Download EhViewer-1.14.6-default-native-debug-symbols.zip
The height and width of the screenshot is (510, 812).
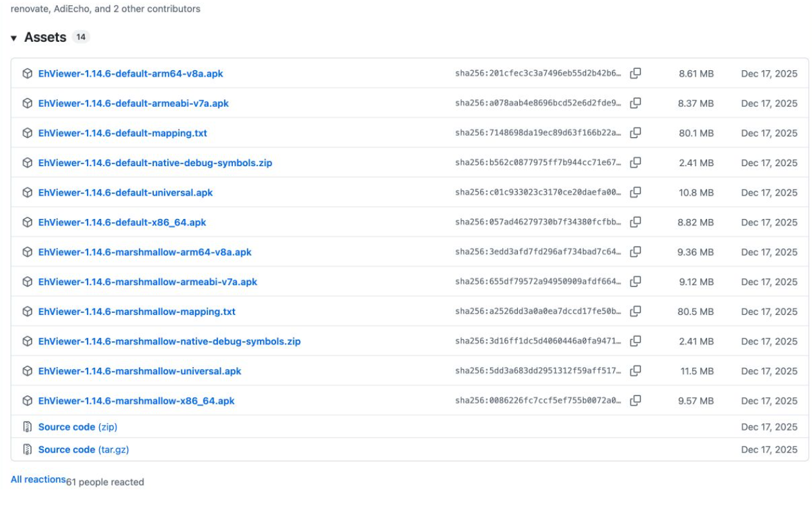[155, 163]
